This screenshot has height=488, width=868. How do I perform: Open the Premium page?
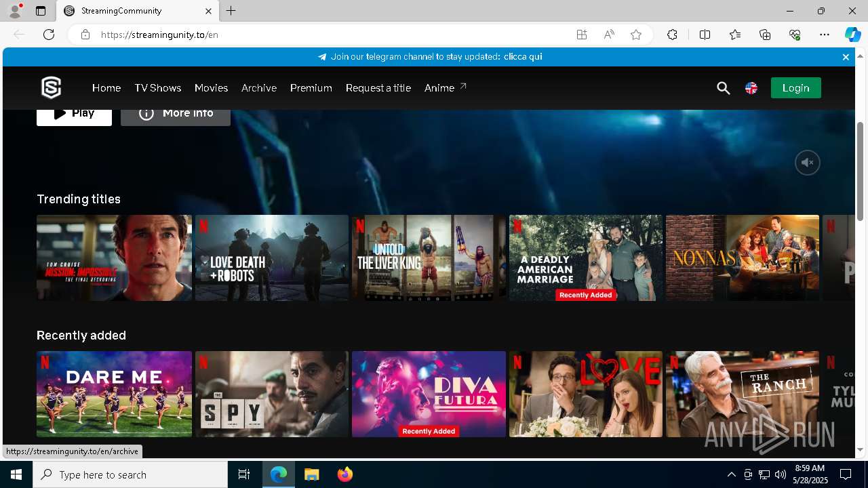(311, 88)
